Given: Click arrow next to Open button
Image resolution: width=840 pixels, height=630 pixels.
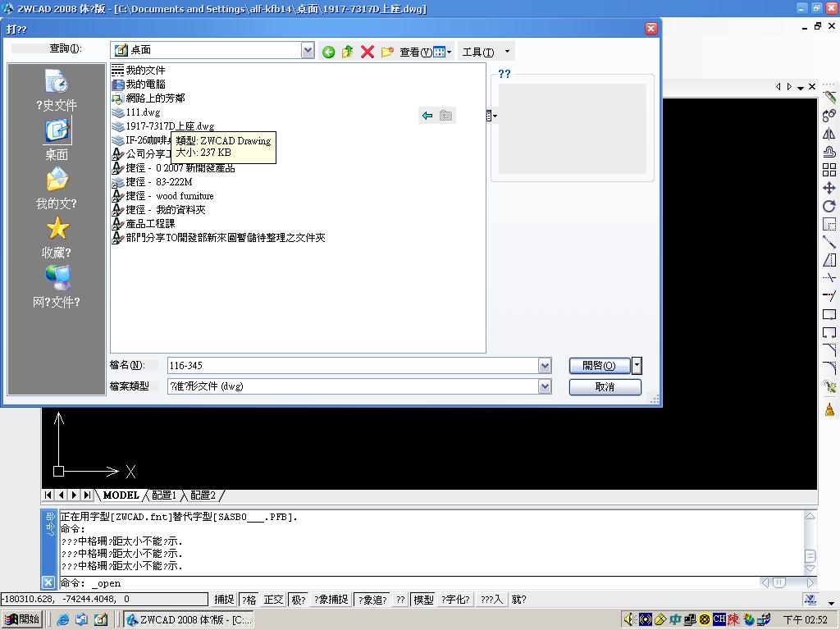Looking at the screenshot, I should [637, 365].
